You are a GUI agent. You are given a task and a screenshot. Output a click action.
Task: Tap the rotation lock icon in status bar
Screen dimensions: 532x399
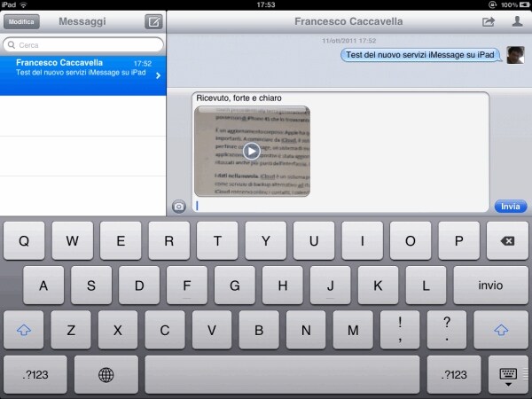(x=492, y=4)
